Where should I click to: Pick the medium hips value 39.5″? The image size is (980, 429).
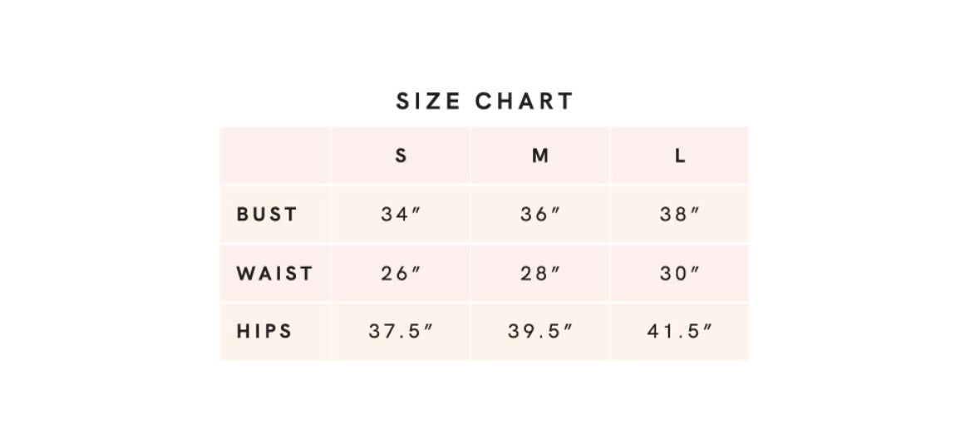coord(540,332)
